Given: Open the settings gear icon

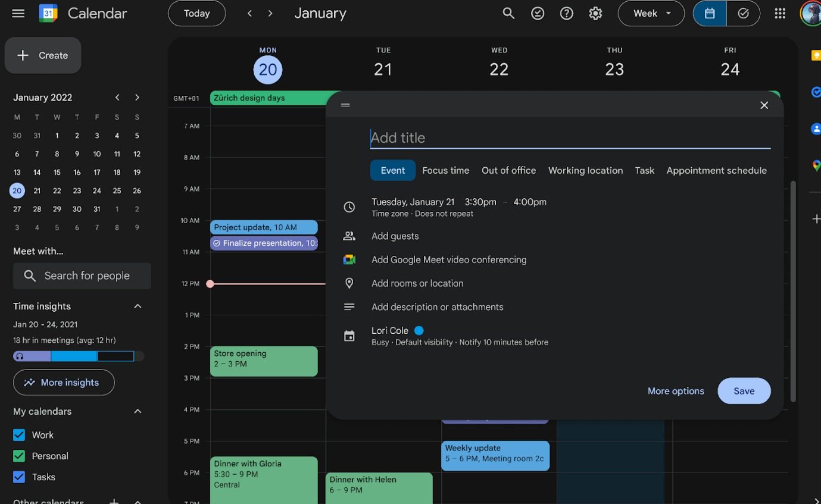Looking at the screenshot, I should pyautogui.click(x=595, y=13).
